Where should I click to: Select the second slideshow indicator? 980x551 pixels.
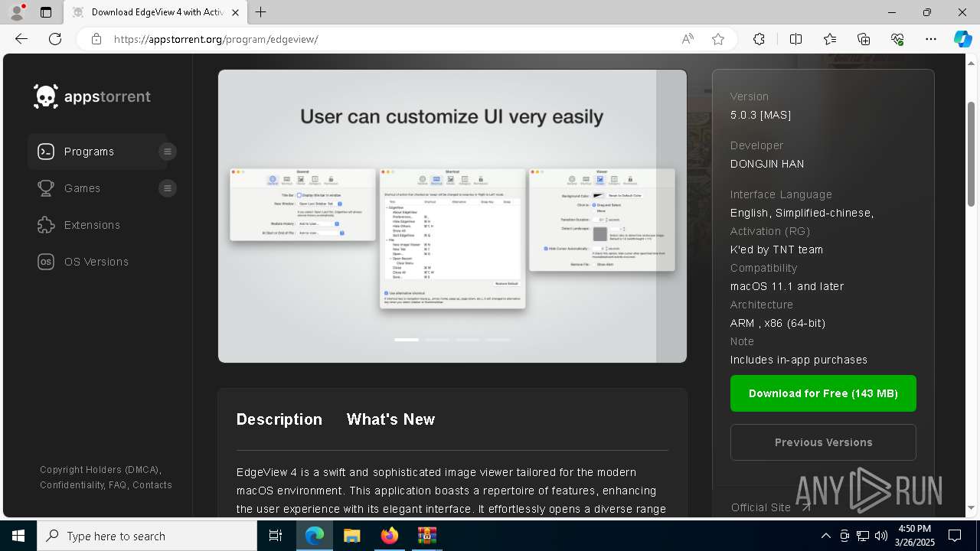[x=437, y=339]
